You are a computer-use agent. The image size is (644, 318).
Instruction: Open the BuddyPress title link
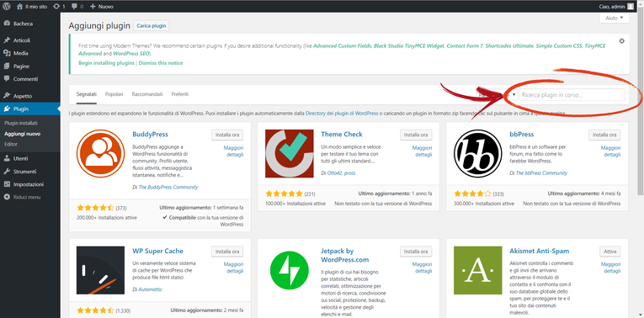click(x=151, y=134)
